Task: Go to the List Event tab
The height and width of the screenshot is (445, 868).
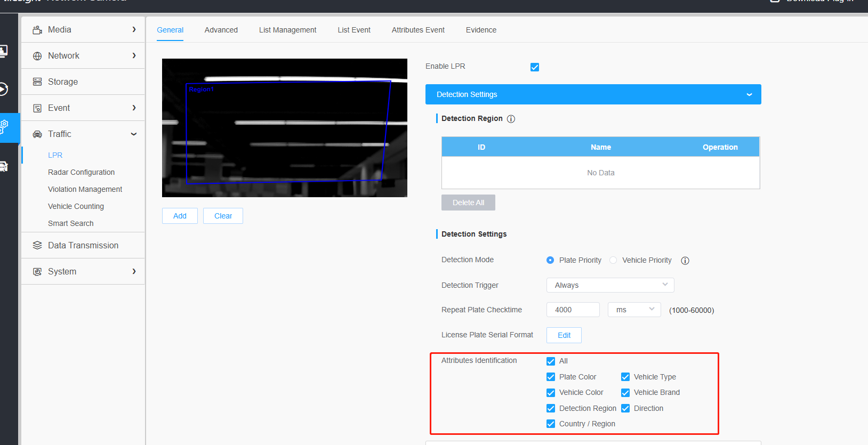Action: click(x=354, y=30)
